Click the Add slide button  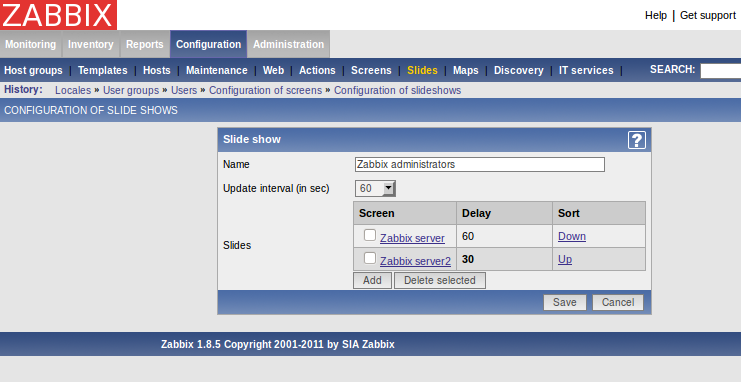tap(372, 280)
